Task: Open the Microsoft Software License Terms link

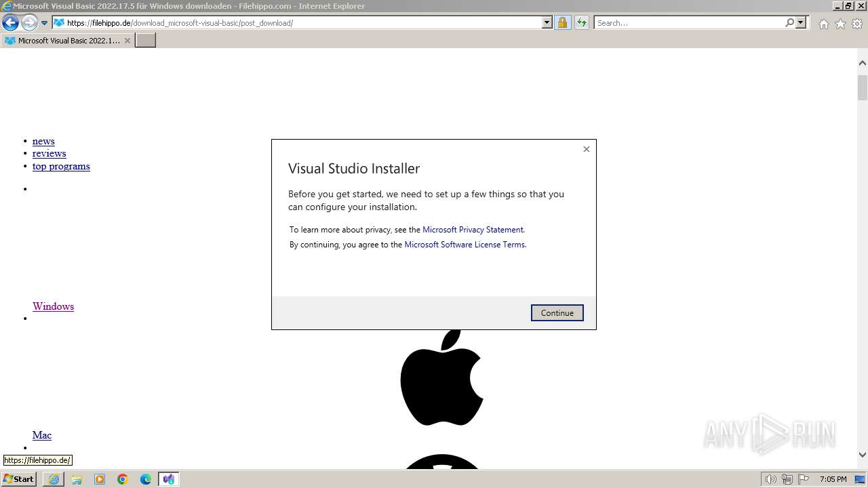Action: pyautogui.click(x=465, y=245)
